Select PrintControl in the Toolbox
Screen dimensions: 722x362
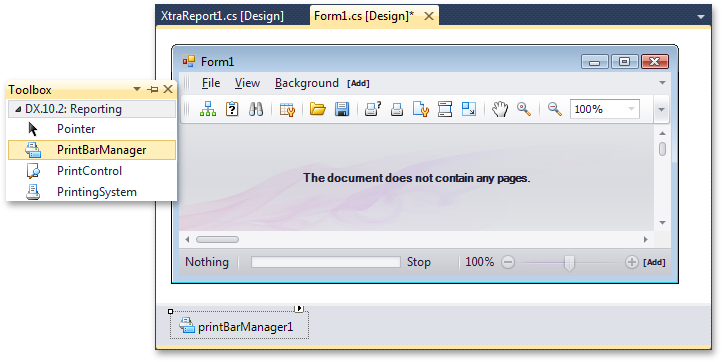click(x=92, y=171)
